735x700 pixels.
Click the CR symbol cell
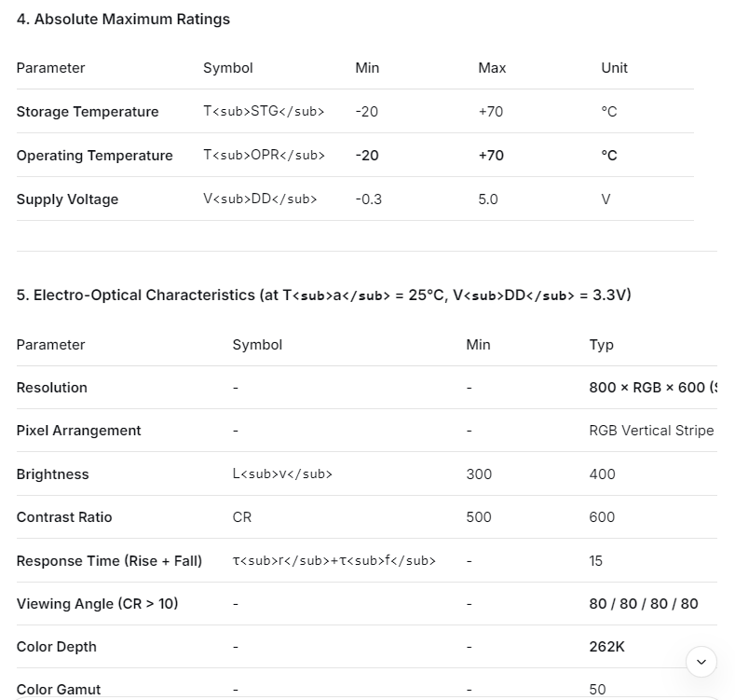tap(242, 517)
